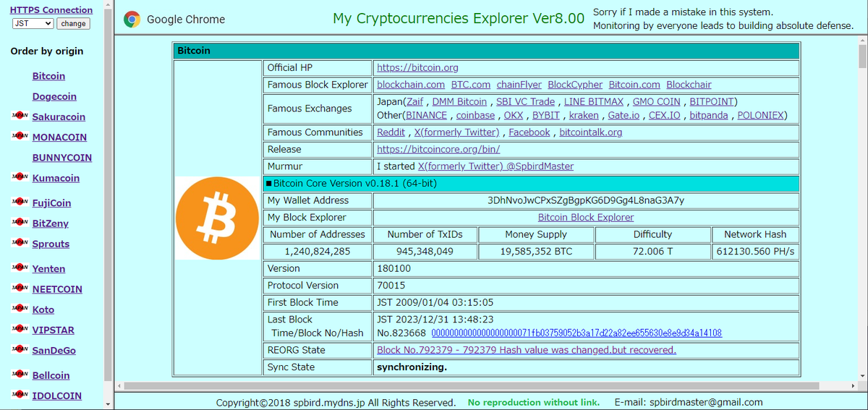Open the BTC.com explorer link

pos(471,85)
